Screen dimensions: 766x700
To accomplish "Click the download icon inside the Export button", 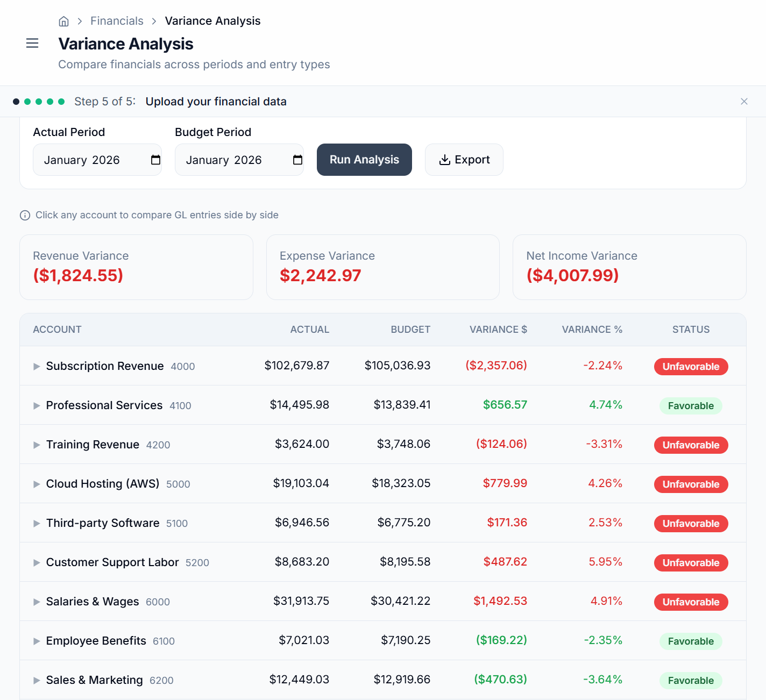I will coord(445,160).
